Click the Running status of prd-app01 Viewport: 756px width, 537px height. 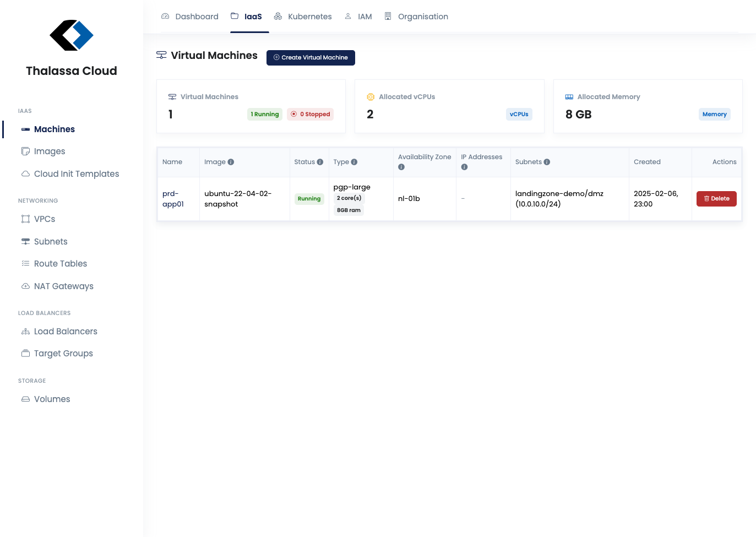point(309,199)
